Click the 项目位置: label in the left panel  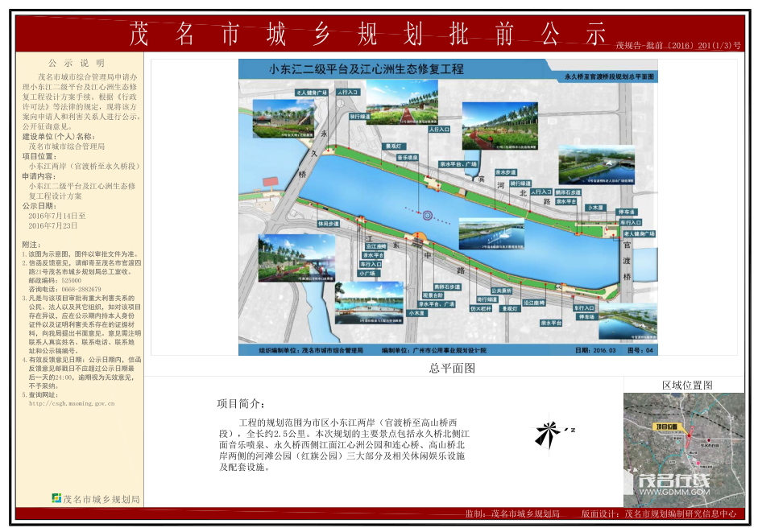click(39, 157)
